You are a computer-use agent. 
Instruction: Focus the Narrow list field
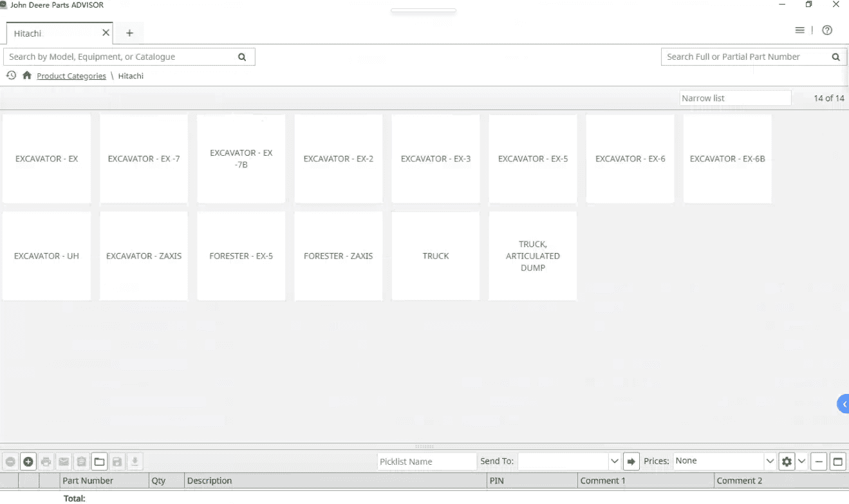[735, 98]
